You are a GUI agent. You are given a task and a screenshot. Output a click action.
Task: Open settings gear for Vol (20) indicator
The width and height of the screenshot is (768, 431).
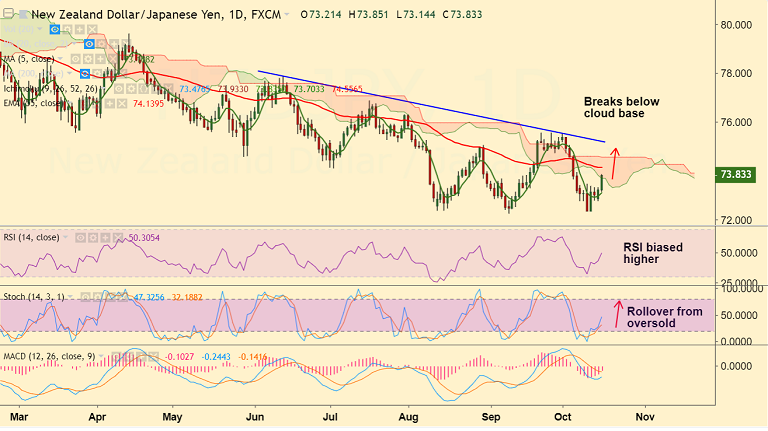point(68,29)
